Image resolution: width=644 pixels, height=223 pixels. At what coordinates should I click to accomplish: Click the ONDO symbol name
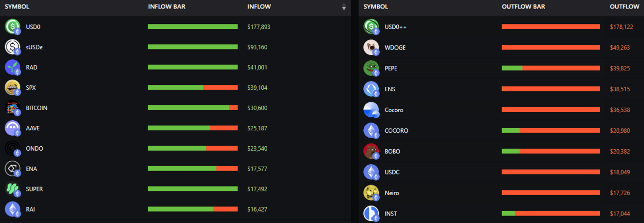(34, 149)
